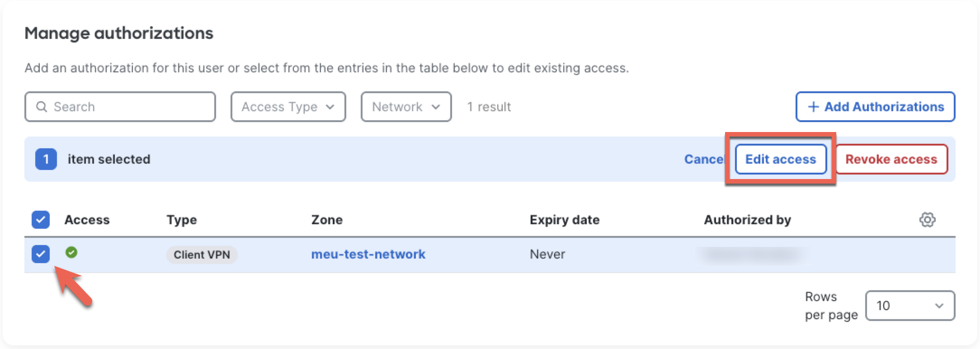
Task: Click the Client VPN type badge
Action: 201,255
